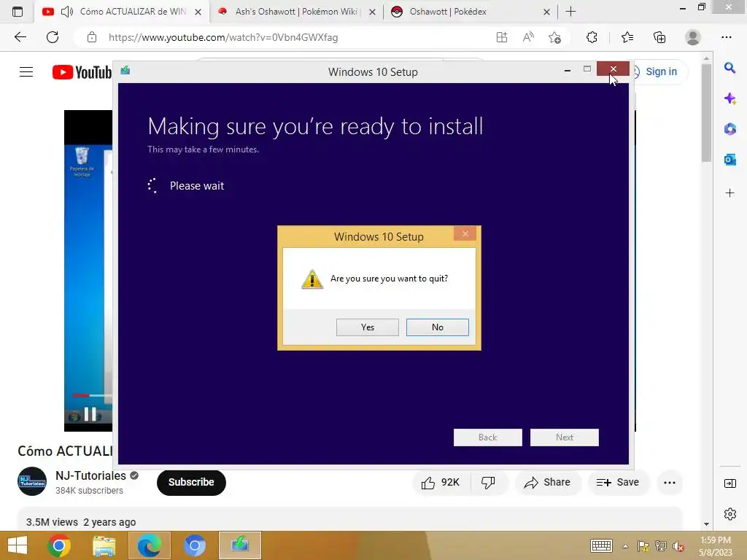This screenshot has width=747, height=560.
Task: Share the YouTube video
Action: (x=547, y=483)
